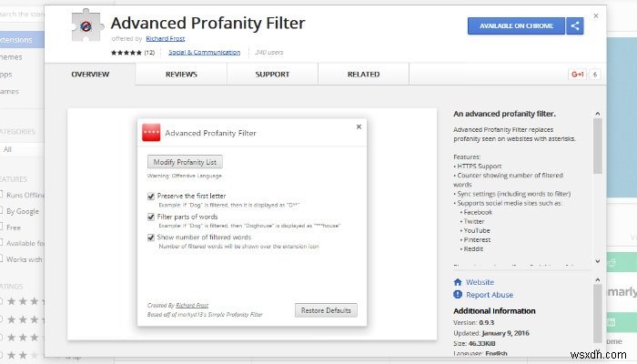Open the Support tab
This screenshot has height=364, width=637.
(272, 74)
